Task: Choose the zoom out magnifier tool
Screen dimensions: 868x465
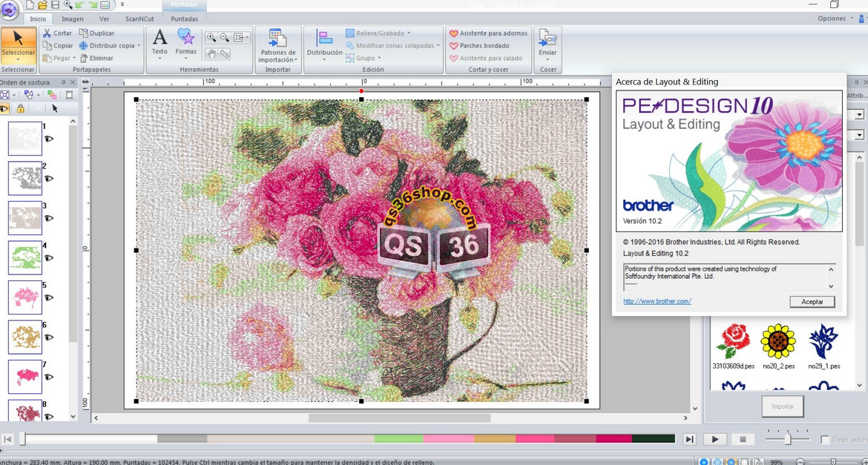Action: (224, 38)
